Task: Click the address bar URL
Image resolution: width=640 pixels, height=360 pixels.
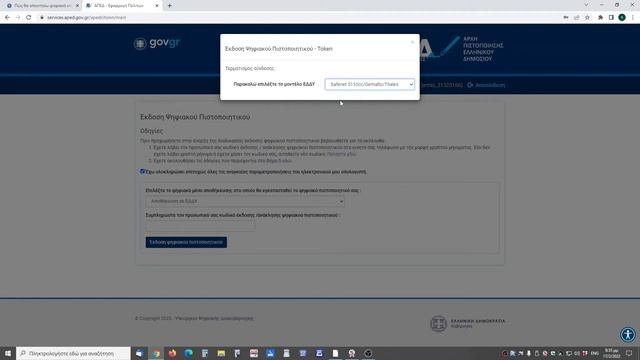Action: point(87,18)
